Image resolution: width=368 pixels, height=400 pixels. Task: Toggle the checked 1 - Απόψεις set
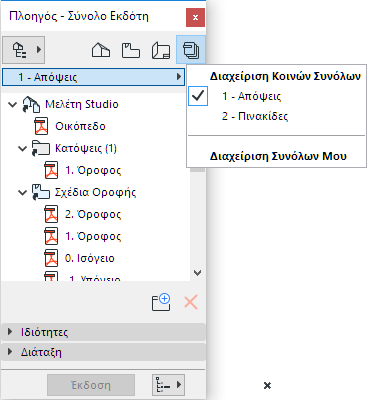251,96
